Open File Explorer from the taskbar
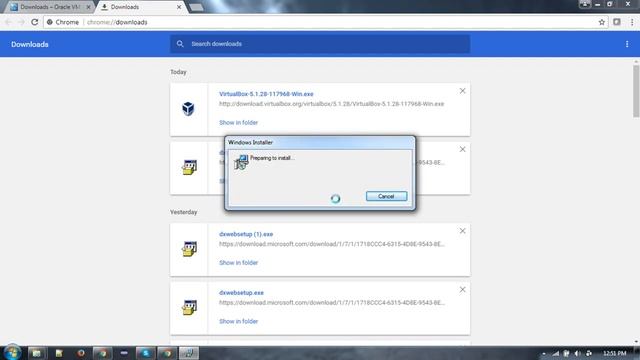 (x=37, y=353)
